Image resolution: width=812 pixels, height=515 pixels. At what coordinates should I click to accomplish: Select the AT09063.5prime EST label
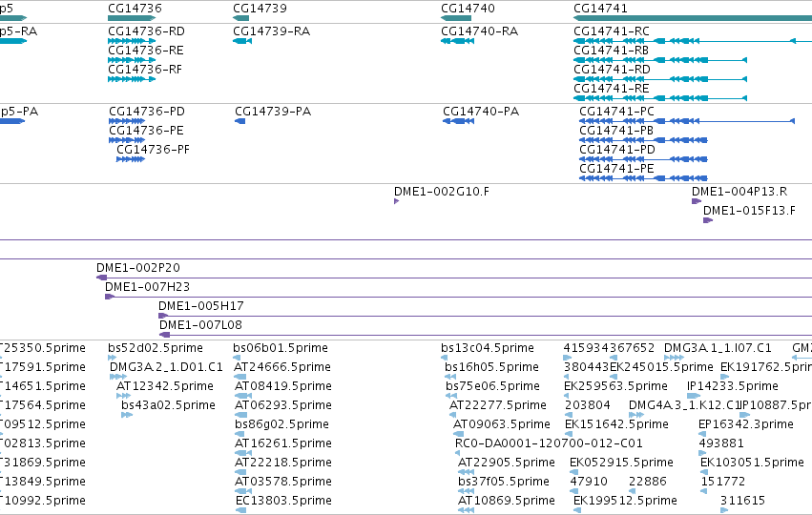tap(502, 424)
